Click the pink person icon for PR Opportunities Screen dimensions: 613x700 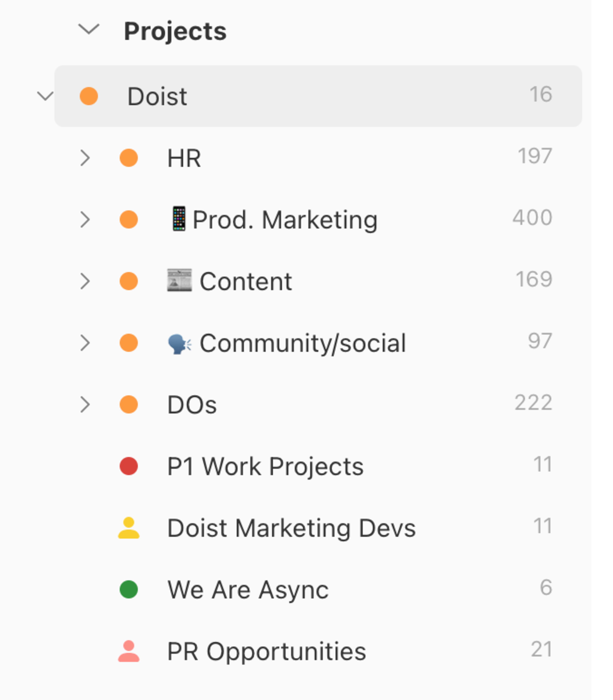point(129,651)
